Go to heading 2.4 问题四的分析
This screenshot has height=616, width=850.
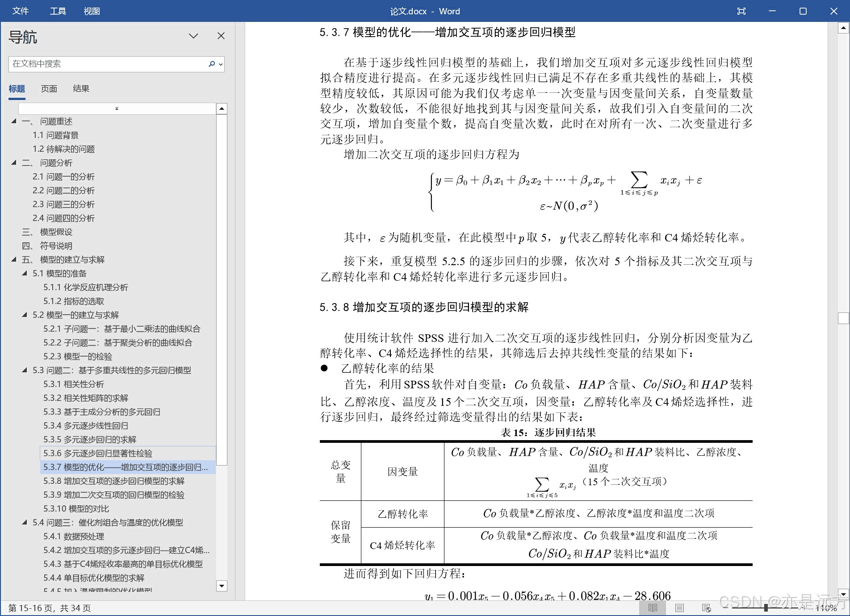click(63, 218)
